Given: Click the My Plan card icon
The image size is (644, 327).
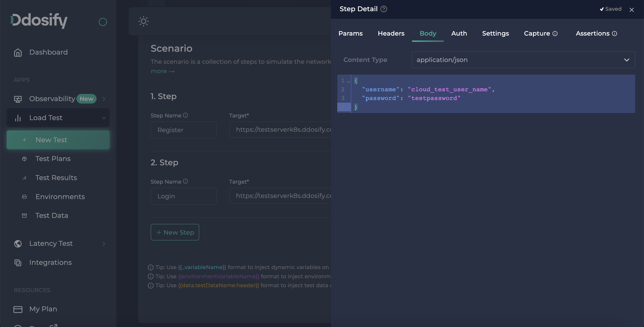Looking at the screenshot, I should click(18, 309).
